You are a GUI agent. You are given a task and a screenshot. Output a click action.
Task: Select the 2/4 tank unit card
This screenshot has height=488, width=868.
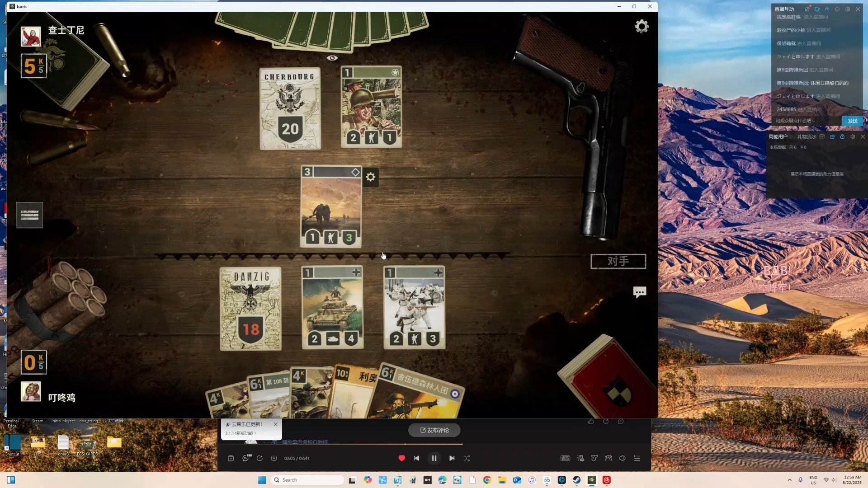pyautogui.click(x=332, y=307)
